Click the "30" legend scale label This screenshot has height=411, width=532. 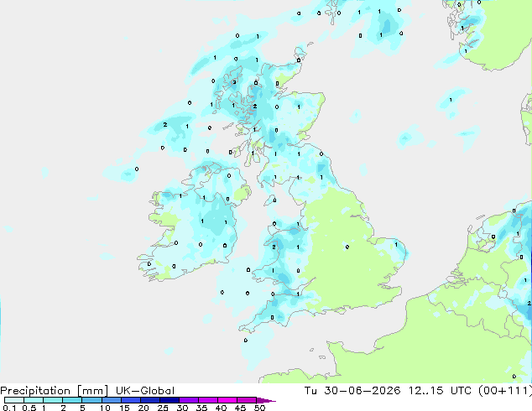[182, 408]
